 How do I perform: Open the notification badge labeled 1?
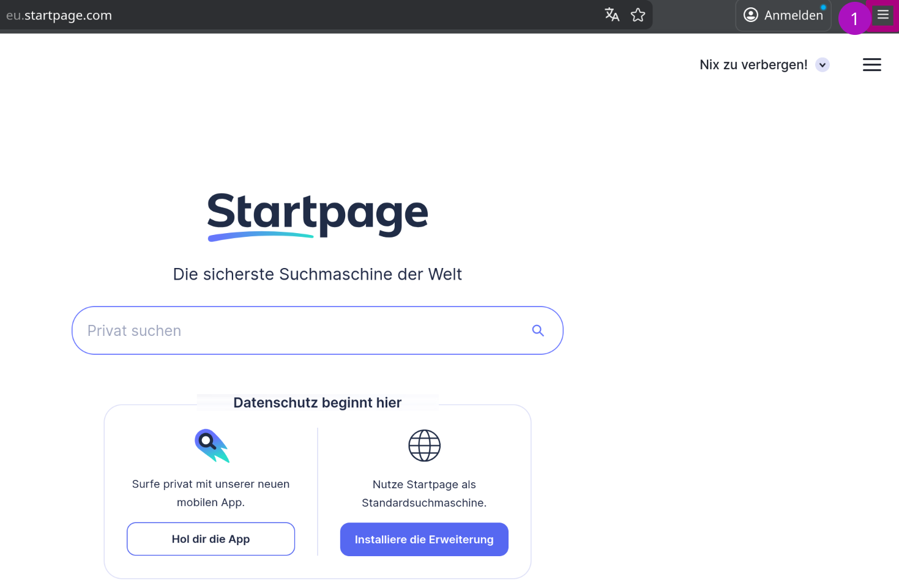[854, 19]
